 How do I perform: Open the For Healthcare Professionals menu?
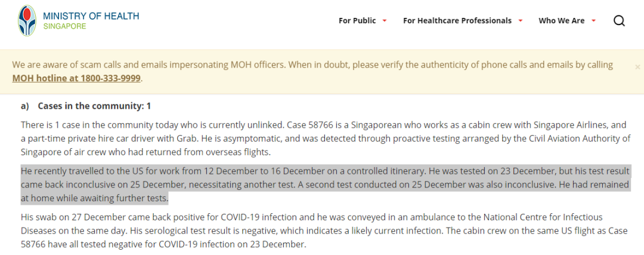457,21
